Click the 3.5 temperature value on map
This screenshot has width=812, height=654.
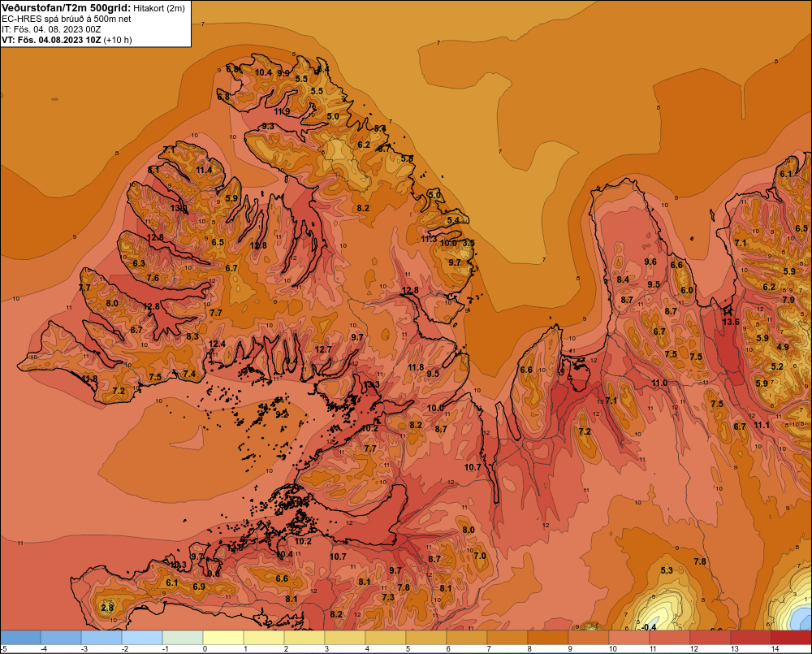[469, 243]
